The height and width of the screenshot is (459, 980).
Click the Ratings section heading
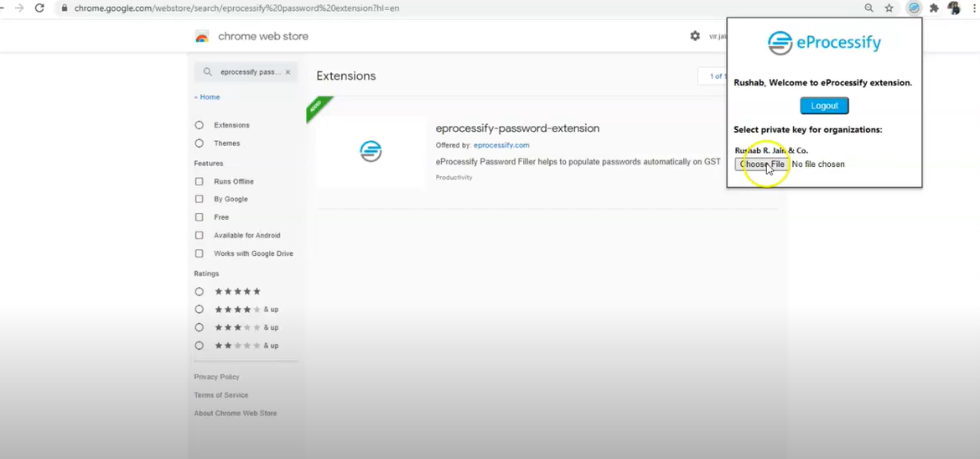207,274
